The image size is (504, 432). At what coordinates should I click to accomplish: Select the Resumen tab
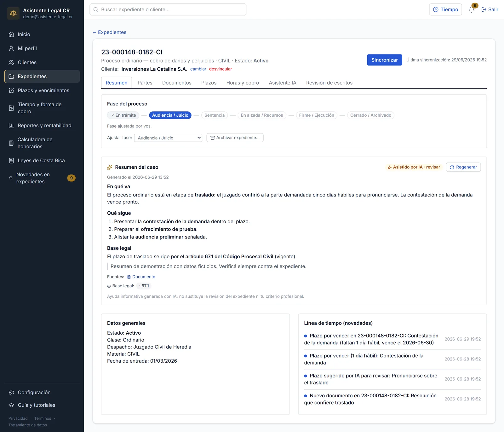coord(117,83)
